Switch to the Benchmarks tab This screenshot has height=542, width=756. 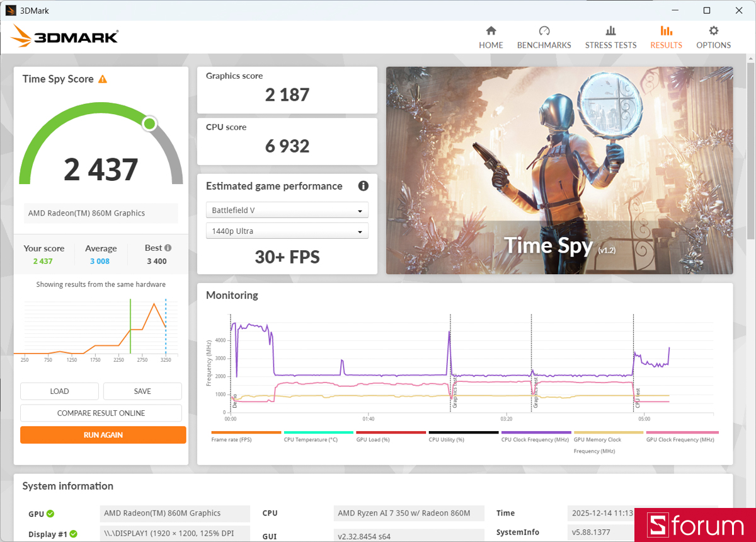click(x=544, y=36)
